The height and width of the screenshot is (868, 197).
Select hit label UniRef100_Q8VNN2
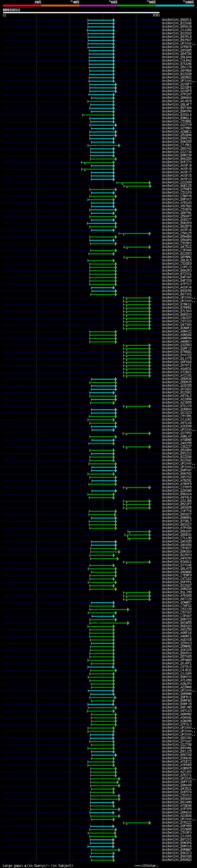click(x=177, y=257)
